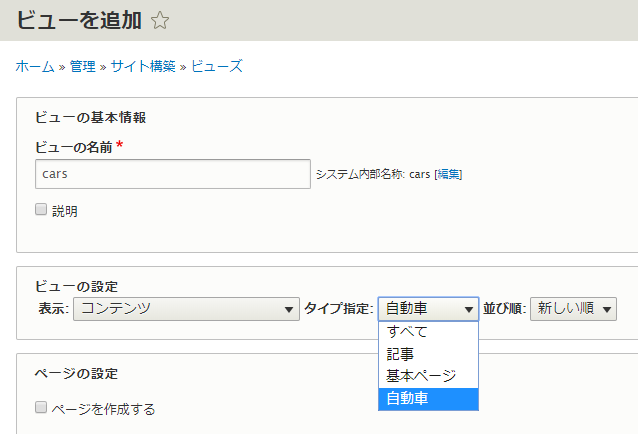Click the 並び順 label text

click(504, 309)
